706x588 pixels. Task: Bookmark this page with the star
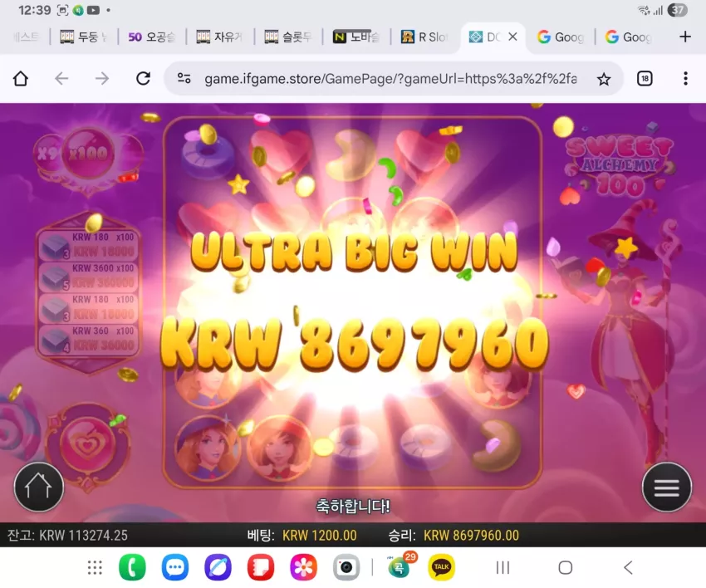(603, 79)
